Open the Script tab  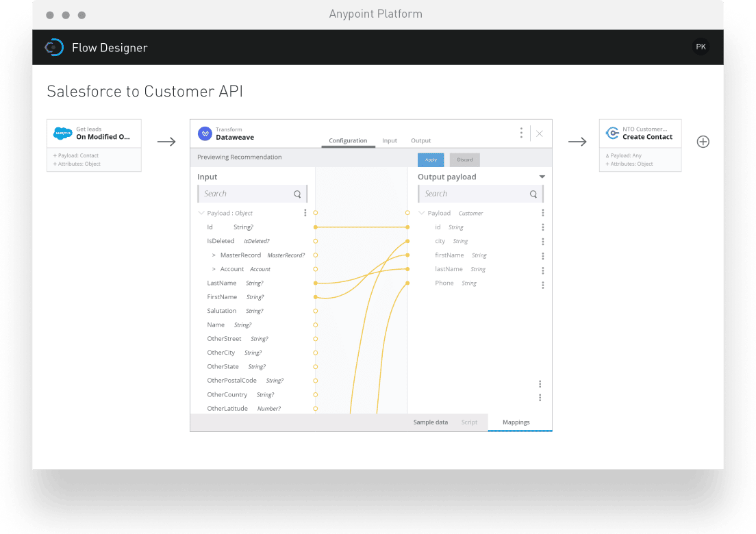tap(469, 422)
